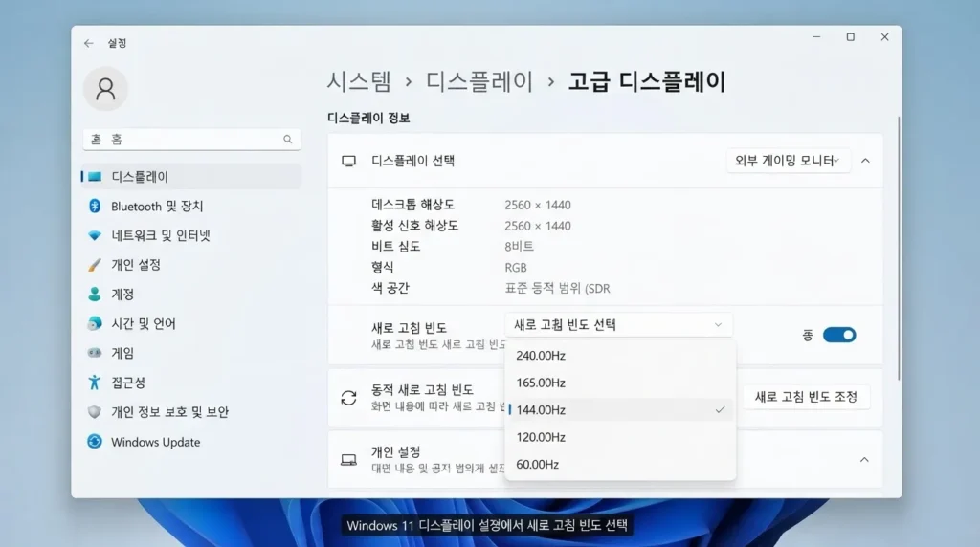
Task: Choose 165.00Hz refresh rate
Action: tap(619, 383)
